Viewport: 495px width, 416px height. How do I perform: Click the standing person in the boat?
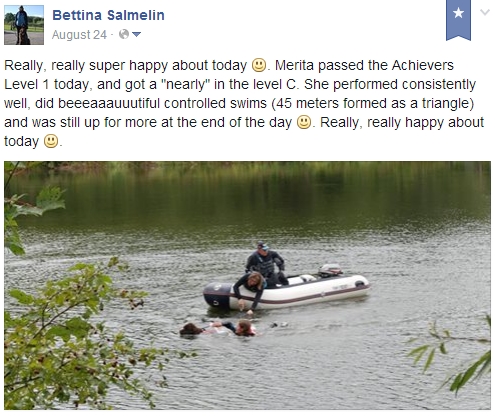tap(266, 262)
